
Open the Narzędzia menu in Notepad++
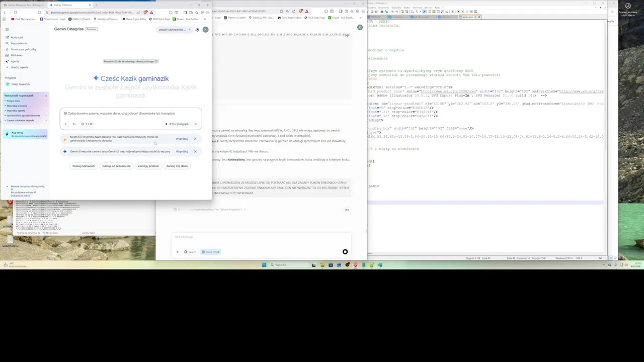[396, 8]
